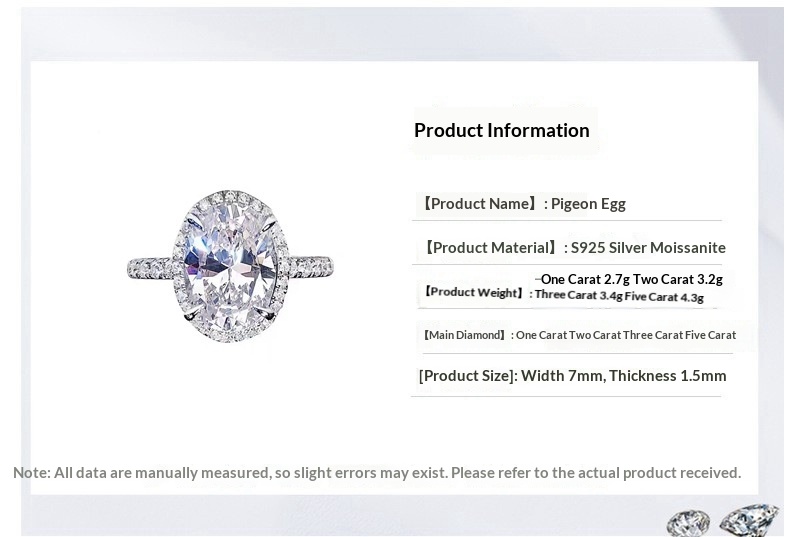
Task: Click the Width 7mm, Thickness 1.5mm text
Action: tap(624, 376)
